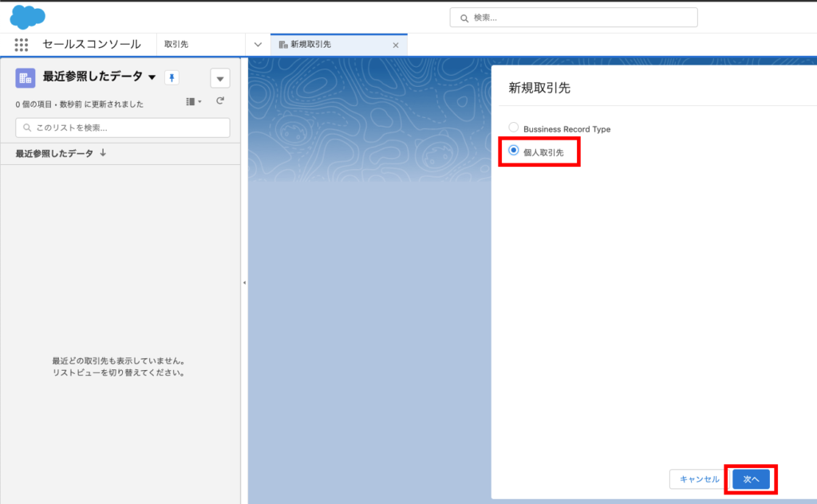Select the 個人取引先 radio option
817x504 pixels.
[x=514, y=151]
